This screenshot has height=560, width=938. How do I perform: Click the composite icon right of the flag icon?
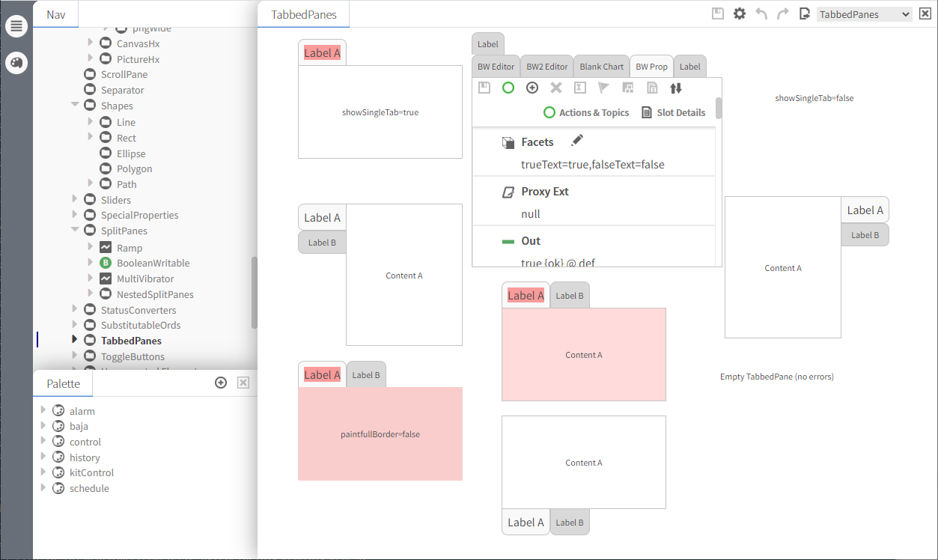tap(628, 88)
